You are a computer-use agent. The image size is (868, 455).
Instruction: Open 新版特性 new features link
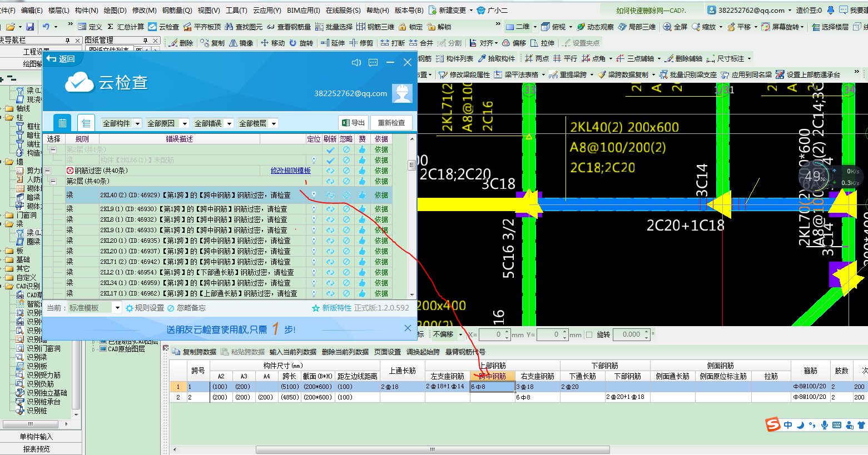coord(331,308)
